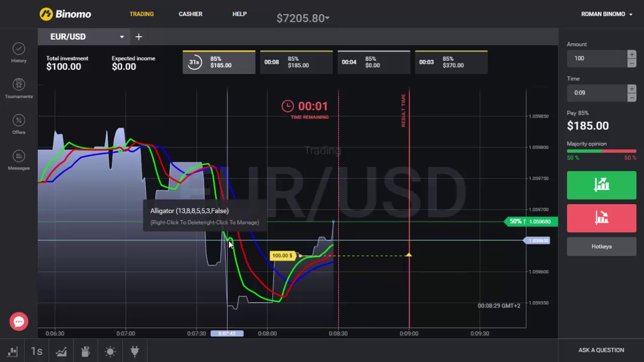Open the Hotkeys button
Screen dimensions: 644x362
pos(601,246)
